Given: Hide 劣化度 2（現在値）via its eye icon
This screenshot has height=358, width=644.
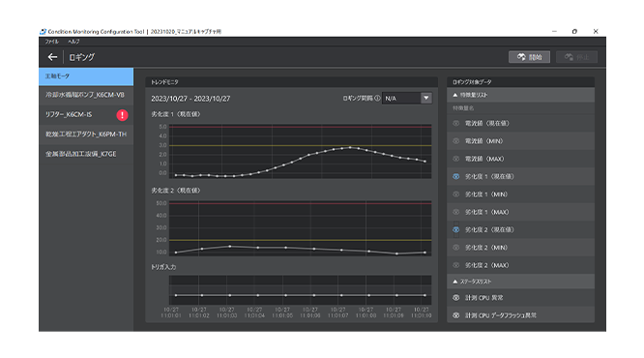Looking at the screenshot, I should pyautogui.click(x=455, y=229).
